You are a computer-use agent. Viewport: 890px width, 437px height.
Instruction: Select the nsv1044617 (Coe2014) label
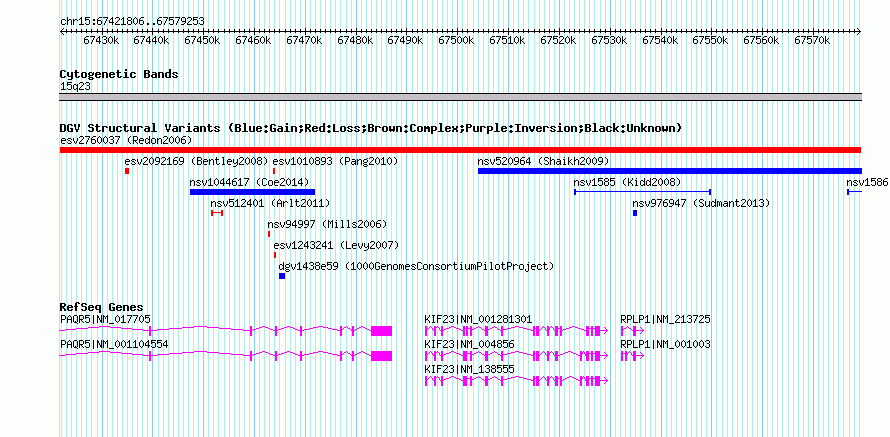coord(249,182)
